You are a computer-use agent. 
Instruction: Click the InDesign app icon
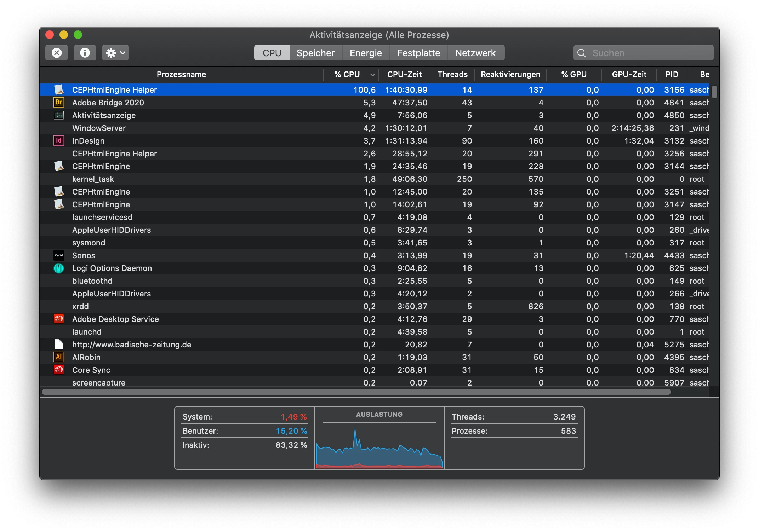click(x=59, y=141)
